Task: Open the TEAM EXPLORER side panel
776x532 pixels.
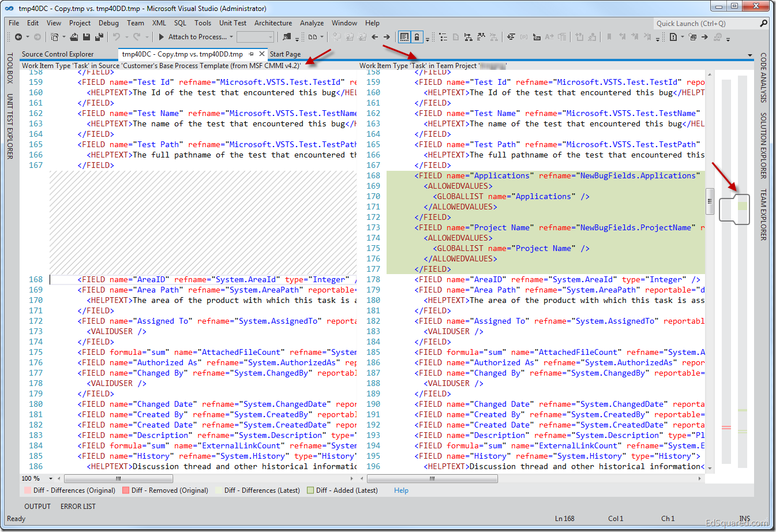Action: (x=763, y=215)
